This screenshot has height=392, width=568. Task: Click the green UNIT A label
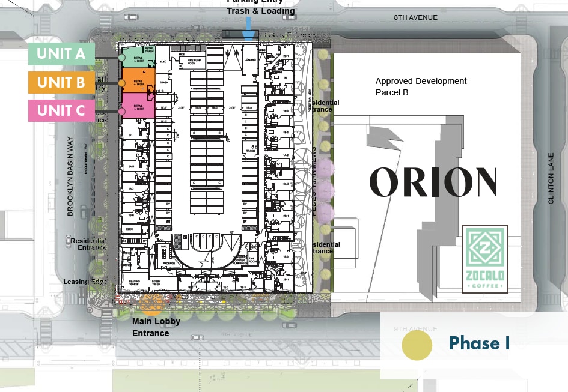click(61, 54)
